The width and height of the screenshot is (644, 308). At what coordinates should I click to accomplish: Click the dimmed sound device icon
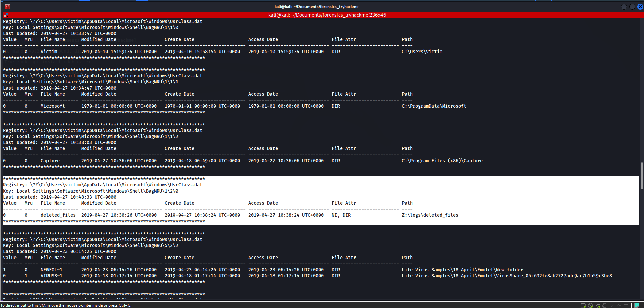coord(612,305)
